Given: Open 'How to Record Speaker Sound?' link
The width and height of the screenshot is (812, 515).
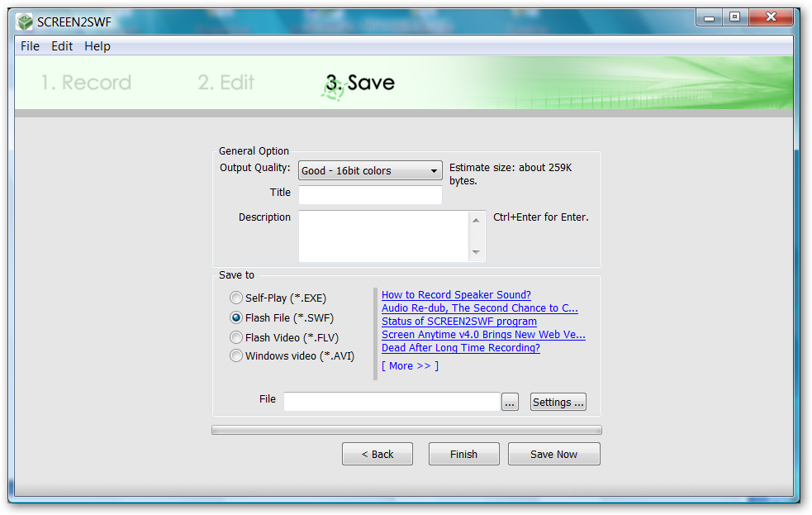Looking at the screenshot, I should click(x=456, y=295).
